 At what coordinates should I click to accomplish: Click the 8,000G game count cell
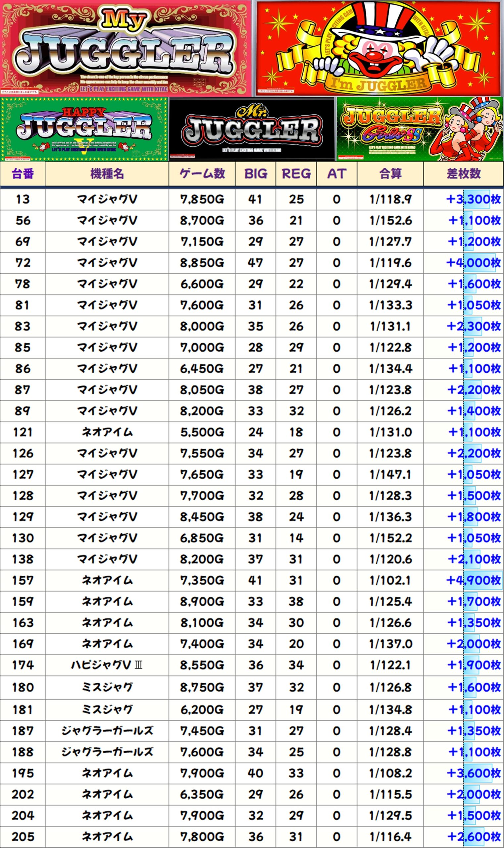click(202, 327)
